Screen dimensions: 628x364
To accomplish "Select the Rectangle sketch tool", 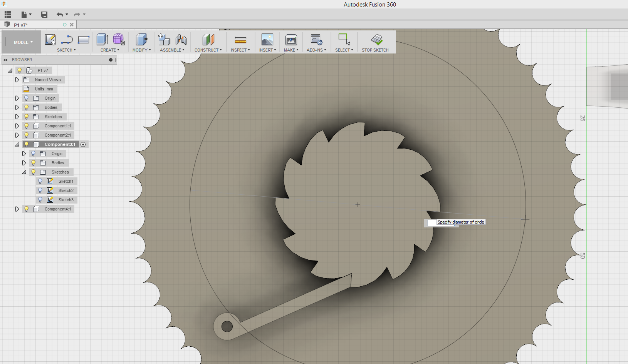I will pyautogui.click(x=84, y=40).
